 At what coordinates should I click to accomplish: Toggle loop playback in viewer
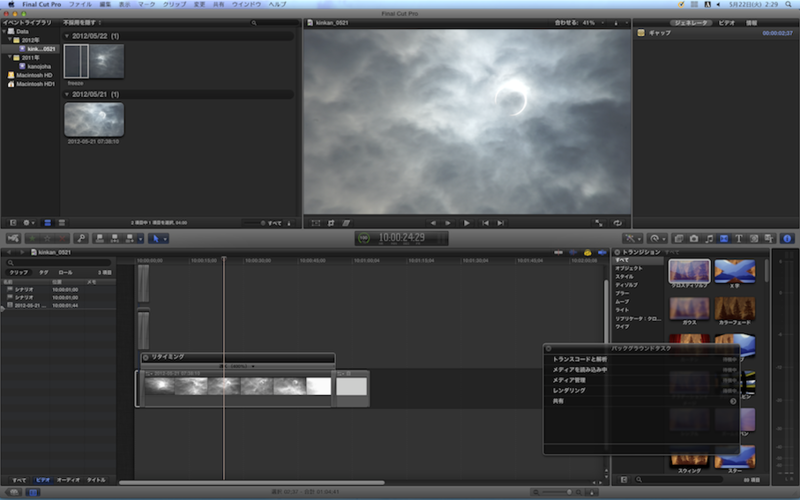click(617, 223)
